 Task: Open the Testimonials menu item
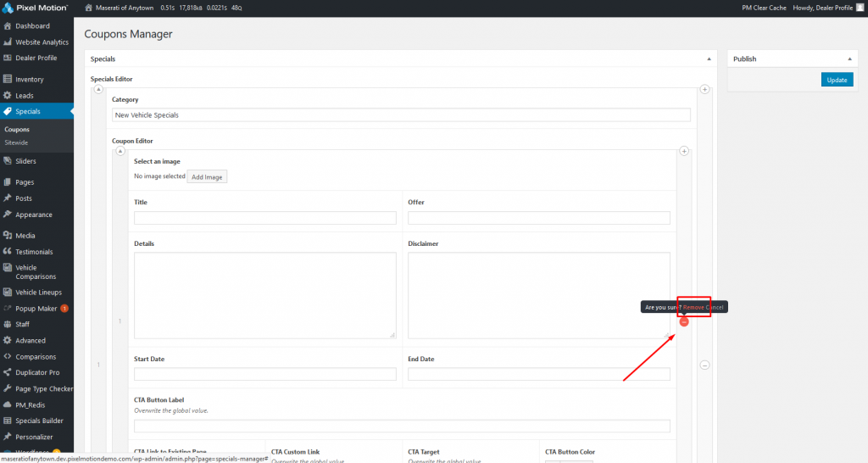point(34,252)
